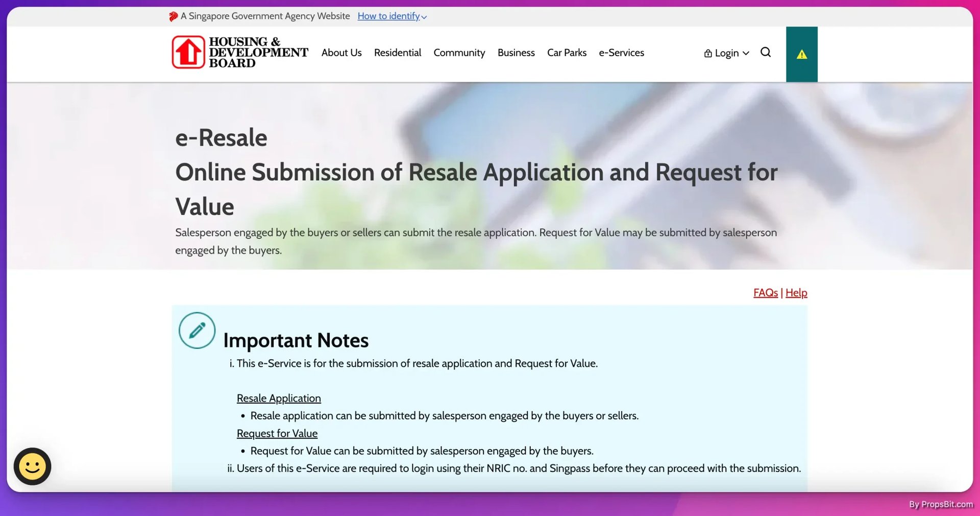Click the pencil icon beside Important Notes
The width and height of the screenshot is (980, 516).
pyautogui.click(x=197, y=330)
